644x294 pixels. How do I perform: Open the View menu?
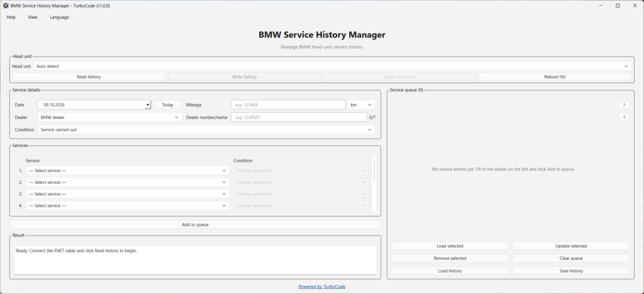pyautogui.click(x=33, y=17)
